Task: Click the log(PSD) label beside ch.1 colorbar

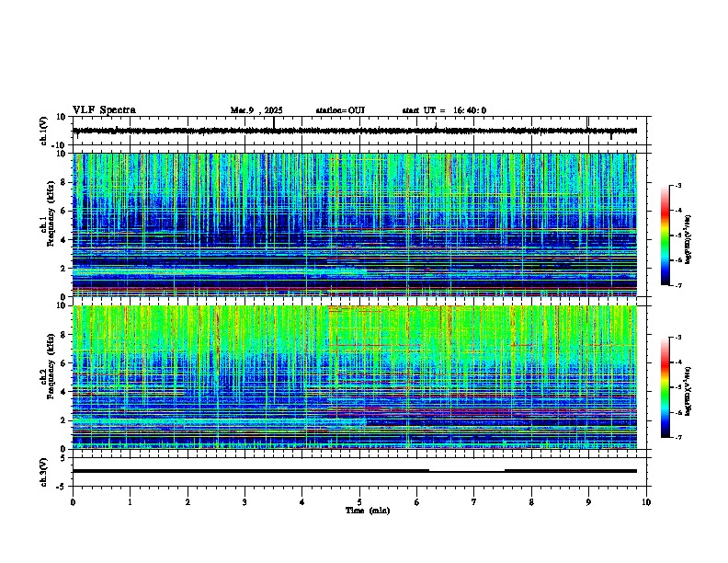Action: 688,239
